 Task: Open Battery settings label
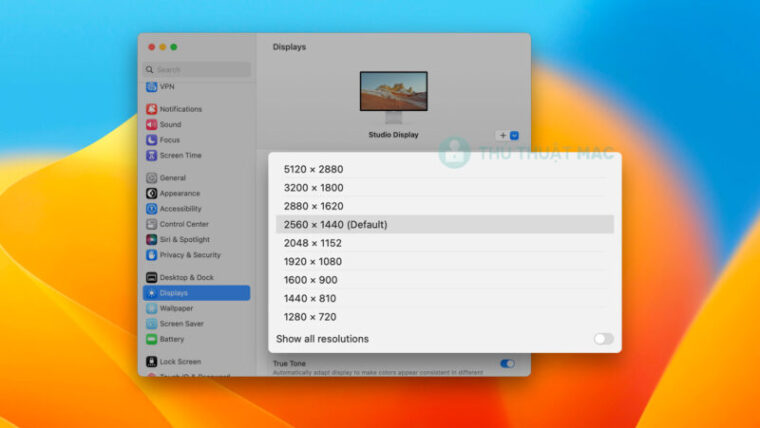pos(172,339)
